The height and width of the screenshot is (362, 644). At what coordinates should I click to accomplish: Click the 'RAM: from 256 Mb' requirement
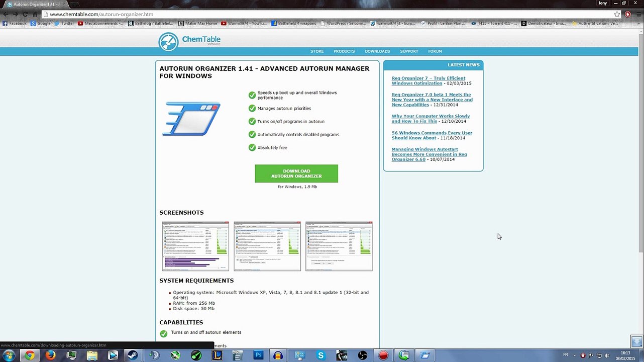point(194,303)
